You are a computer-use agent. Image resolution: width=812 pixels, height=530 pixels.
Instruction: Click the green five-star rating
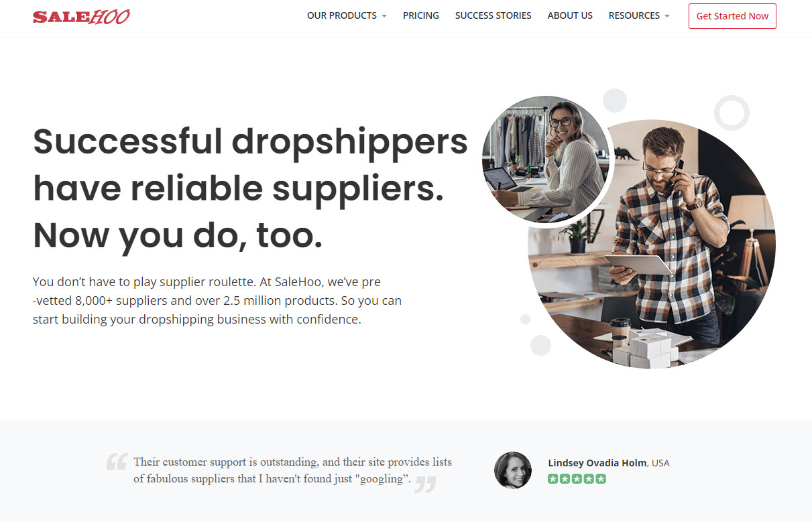[577, 478]
